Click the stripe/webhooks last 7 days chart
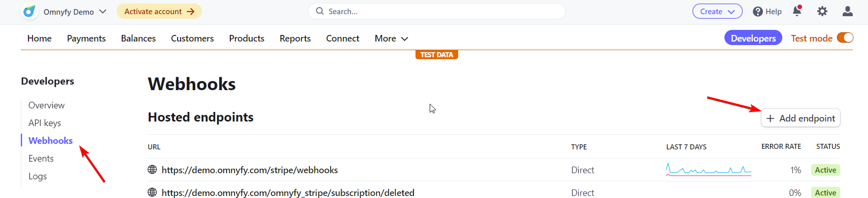The height and width of the screenshot is (198, 868). 708,170
